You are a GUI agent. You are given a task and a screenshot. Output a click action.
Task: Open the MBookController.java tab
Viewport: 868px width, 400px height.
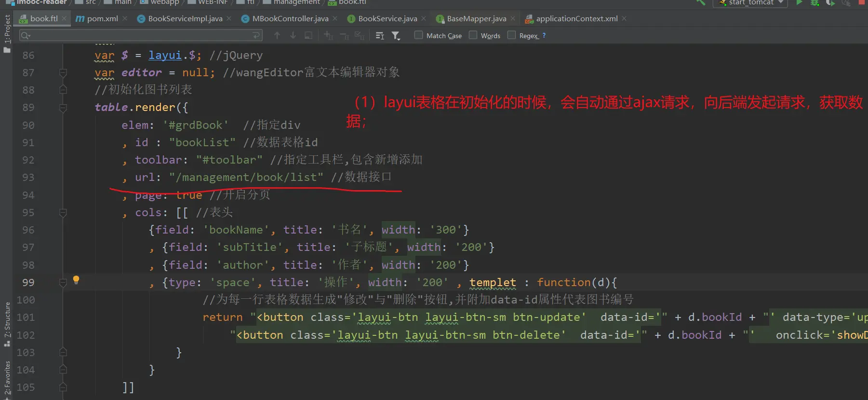(x=290, y=18)
